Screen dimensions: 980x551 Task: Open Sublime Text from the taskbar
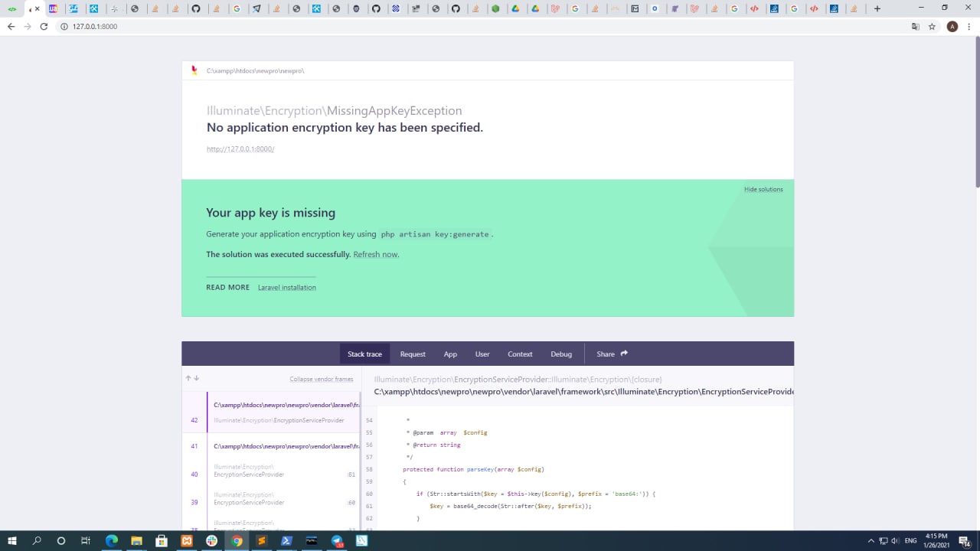click(x=261, y=541)
